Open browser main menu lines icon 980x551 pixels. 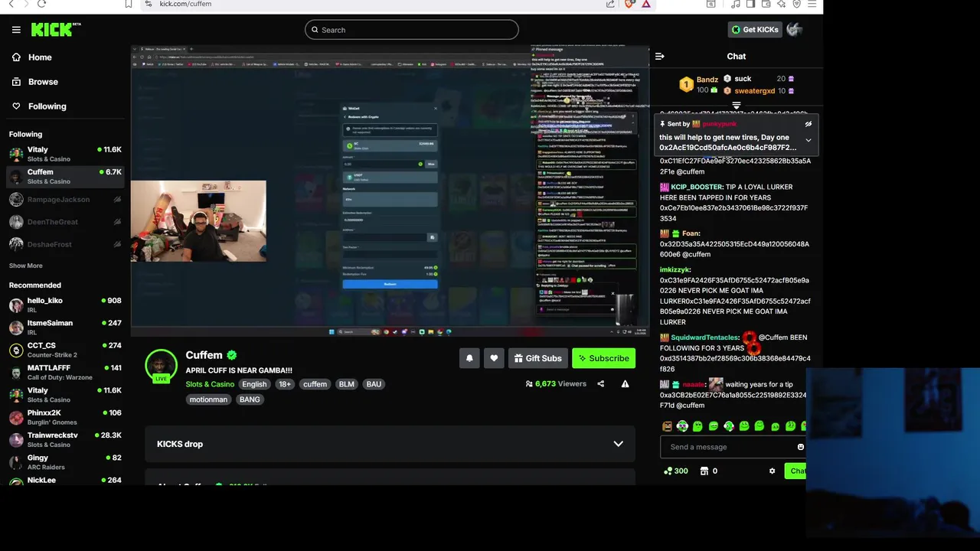812,4
